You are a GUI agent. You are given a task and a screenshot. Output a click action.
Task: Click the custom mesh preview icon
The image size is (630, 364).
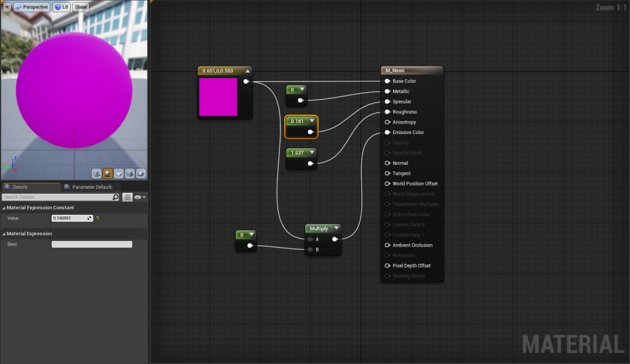[x=141, y=173]
